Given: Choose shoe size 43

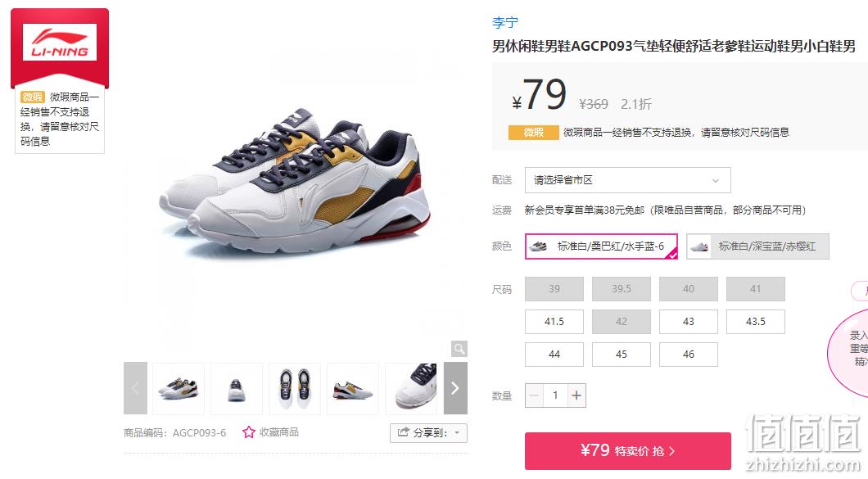Looking at the screenshot, I should tap(688, 322).
